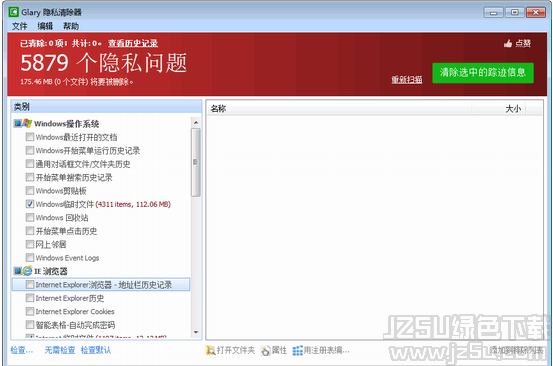Click 用注册表编... button label

point(327,350)
